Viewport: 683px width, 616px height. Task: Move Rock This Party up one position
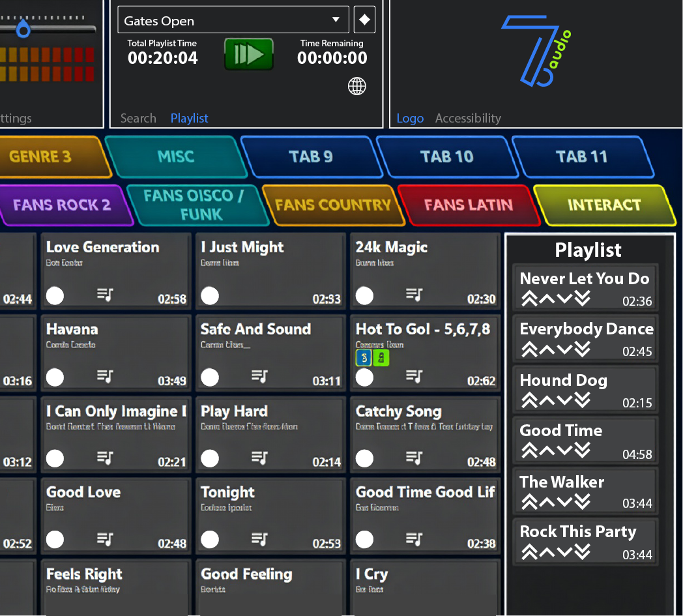point(547,552)
